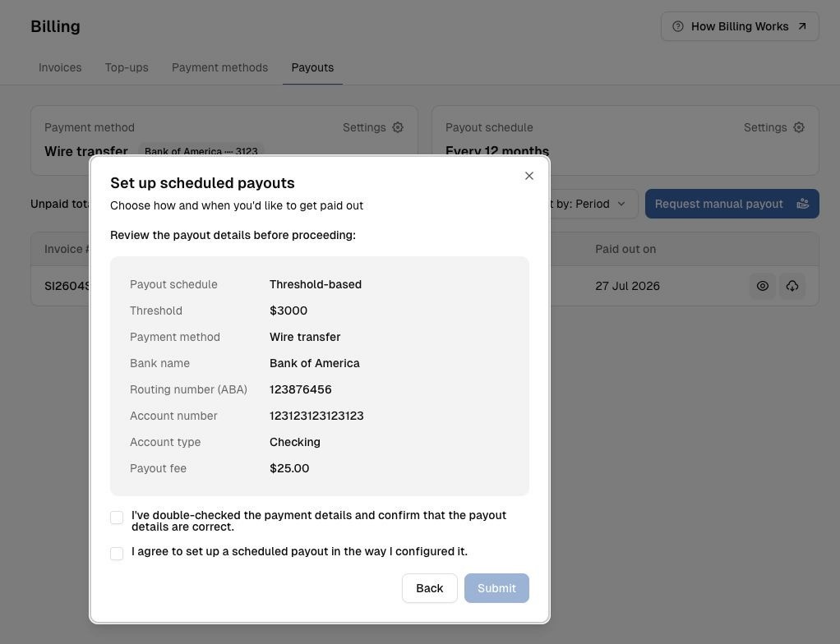Switch to the Invoices tab
Viewport: 840px width, 644px height.
click(60, 67)
